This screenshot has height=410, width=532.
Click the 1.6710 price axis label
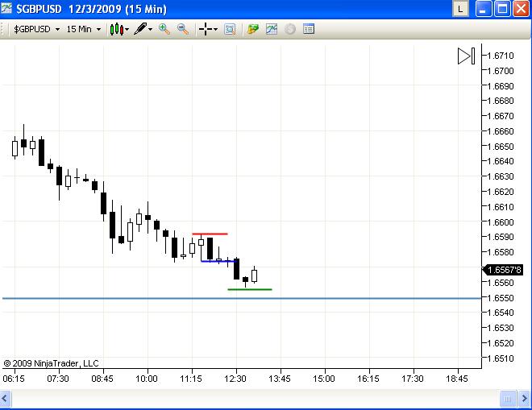(x=501, y=56)
